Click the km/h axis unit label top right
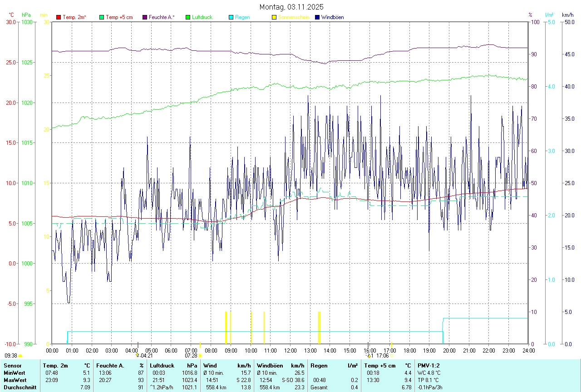The height and width of the screenshot is (392, 581). tap(567, 15)
